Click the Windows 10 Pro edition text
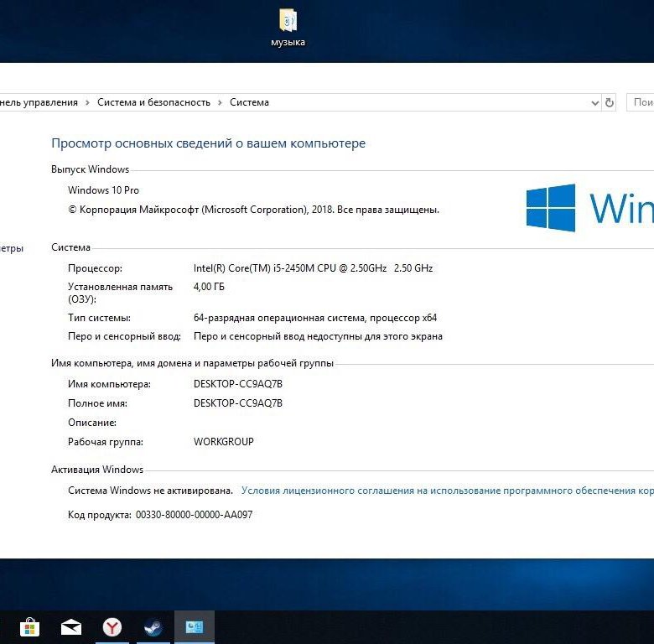The height and width of the screenshot is (644, 654). pos(103,190)
